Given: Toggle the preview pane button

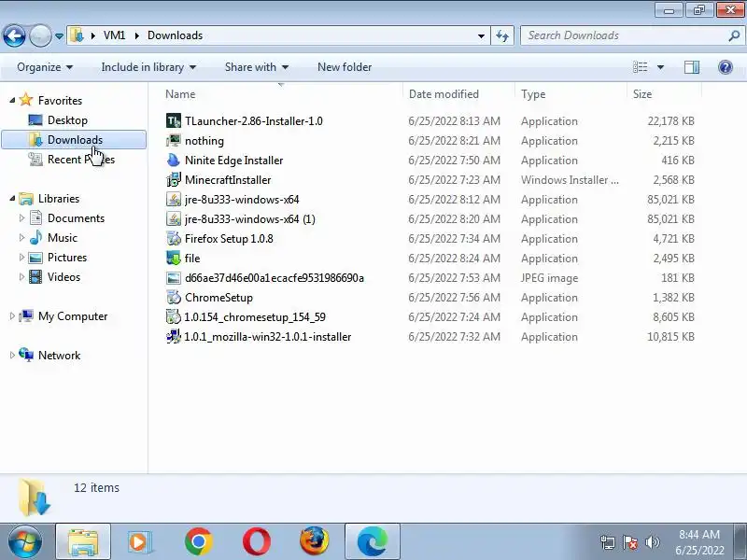Looking at the screenshot, I should click(x=692, y=67).
